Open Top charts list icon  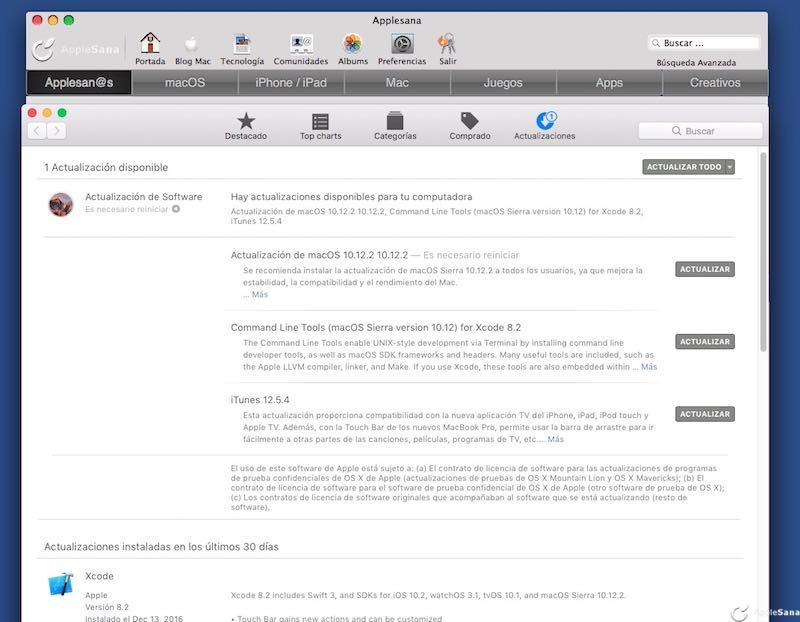point(320,122)
